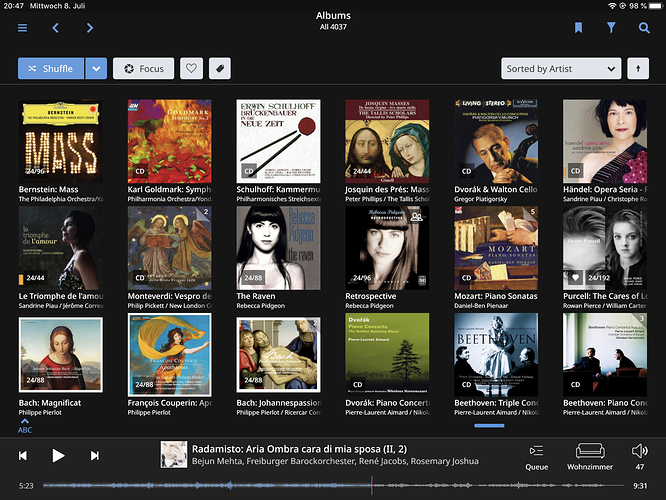Seek in the waveform progress bar
Image resolution: width=666 pixels, height=500 pixels.
point(333,486)
